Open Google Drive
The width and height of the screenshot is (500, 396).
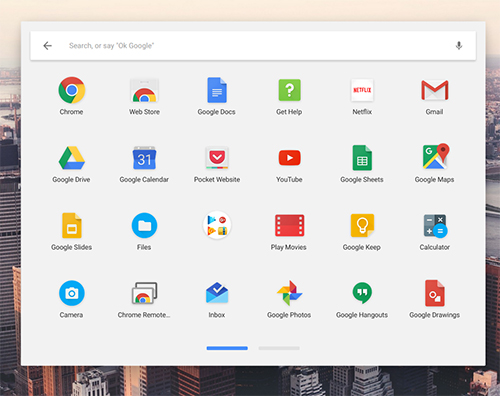(x=71, y=158)
